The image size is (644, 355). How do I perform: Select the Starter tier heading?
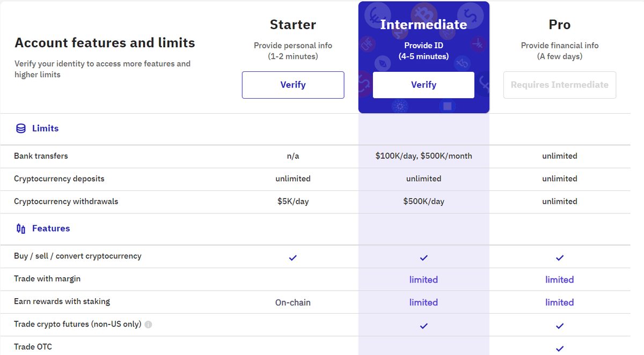point(293,24)
